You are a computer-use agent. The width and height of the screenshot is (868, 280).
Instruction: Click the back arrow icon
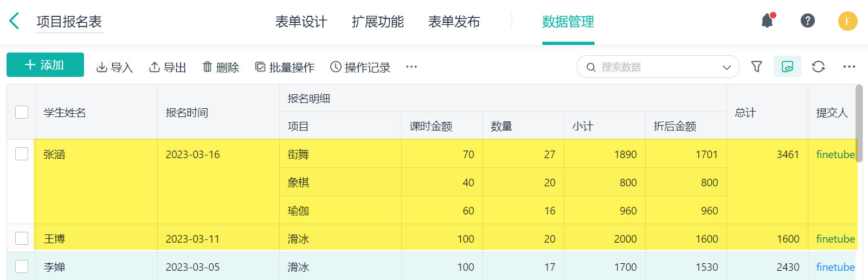coord(15,22)
